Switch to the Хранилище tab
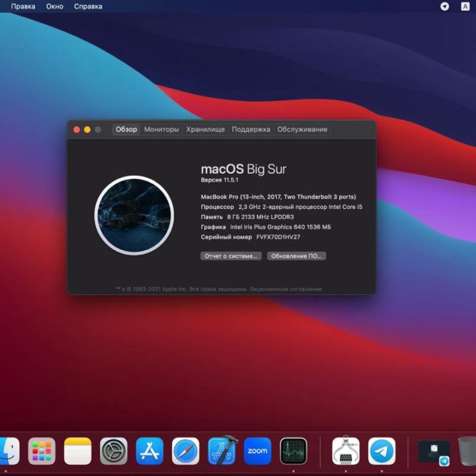The image size is (476, 476). [x=205, y=130]
